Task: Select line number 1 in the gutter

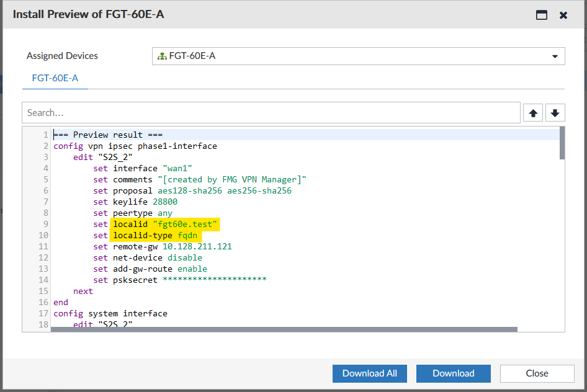Action: click(45, 135)
